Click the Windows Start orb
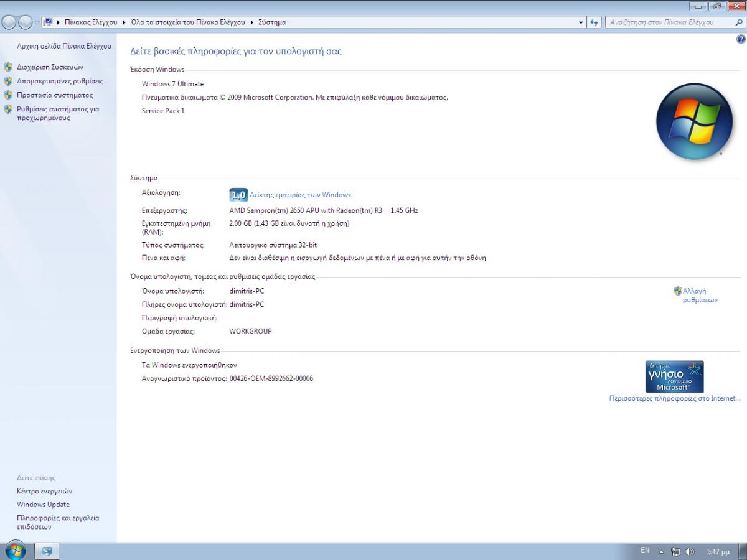 [x=15, y=551]
